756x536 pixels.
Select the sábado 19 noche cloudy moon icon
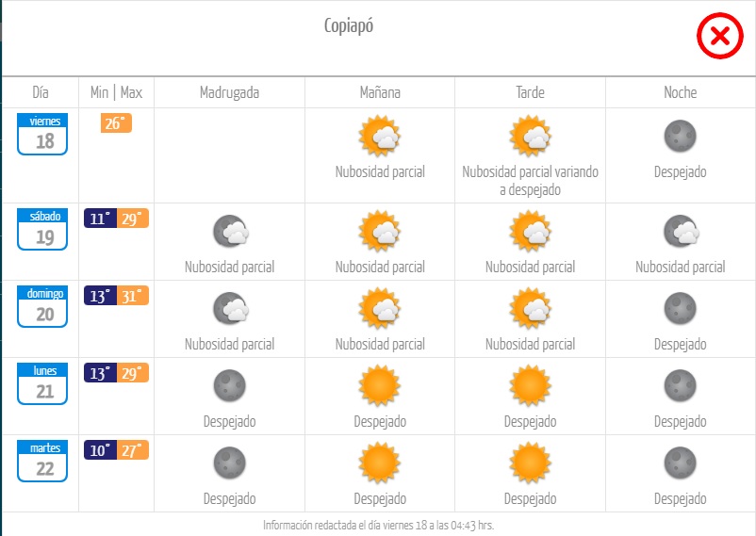681,231
